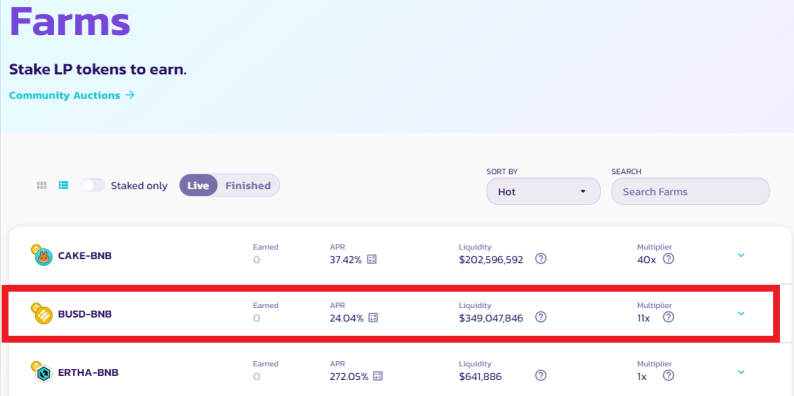794x396 pixels.
Task: Click the $349,047,846 liquidity value
Action: tap(491, 318)
